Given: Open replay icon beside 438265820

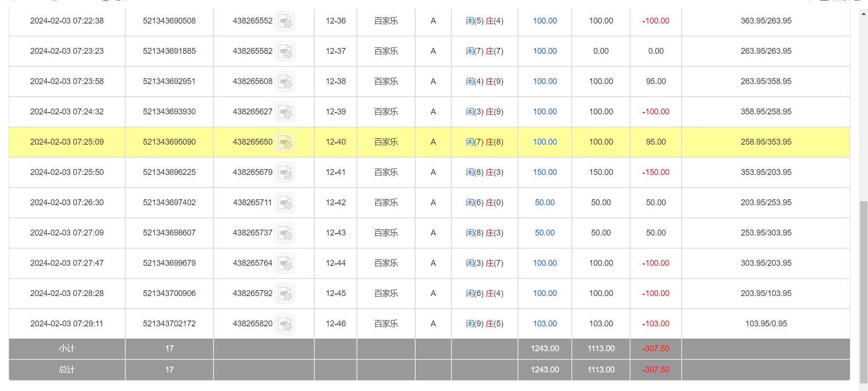Looking at the screenshot, I should (x=285, y=324).
